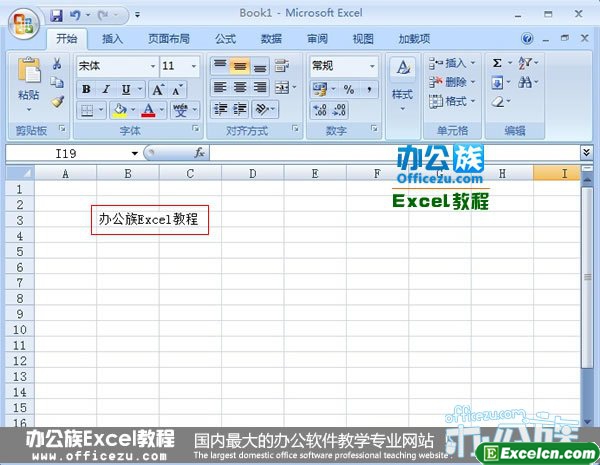The width and height of the screenshot is (600, 465).
Task: Click the Fill down icon
Action: (x=497, y=82)
